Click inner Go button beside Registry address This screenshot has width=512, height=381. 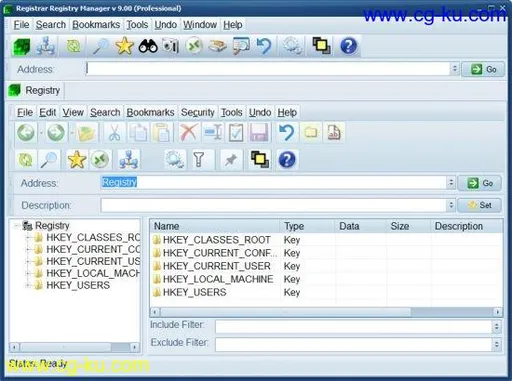pos(480,183)
